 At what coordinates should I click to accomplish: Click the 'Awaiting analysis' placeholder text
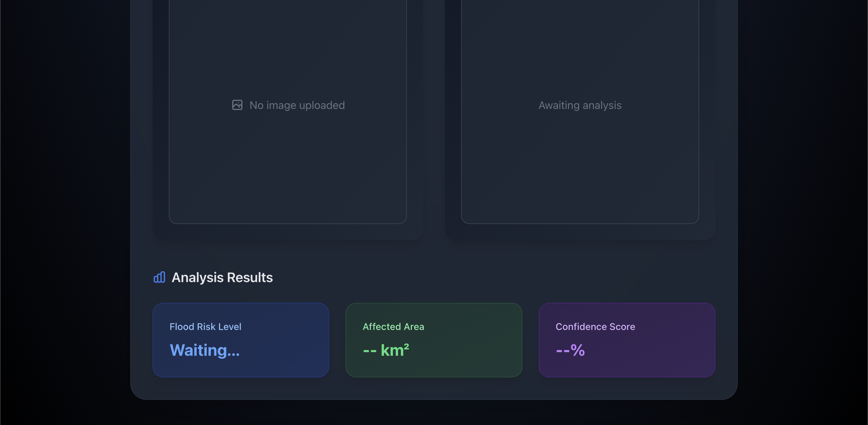click(580, 105)
